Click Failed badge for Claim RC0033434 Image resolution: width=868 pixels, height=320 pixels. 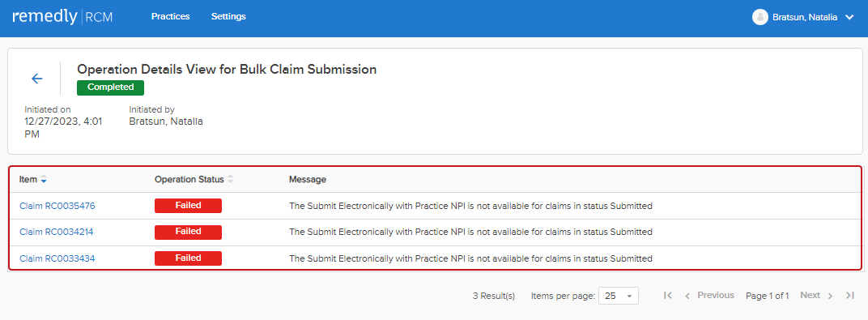tap(188, 258)
